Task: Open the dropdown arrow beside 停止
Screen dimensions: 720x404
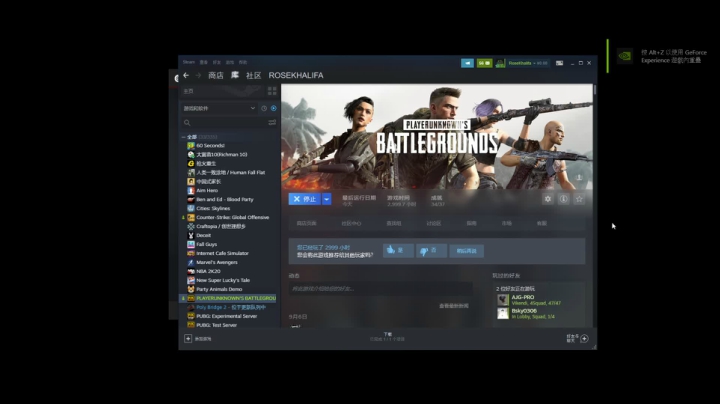Action: click(x=326, y=199)
